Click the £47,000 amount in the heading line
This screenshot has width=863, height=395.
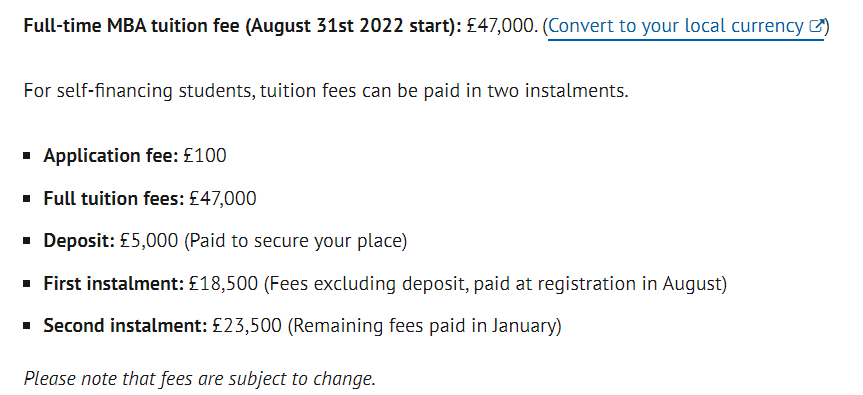[500, 26]
